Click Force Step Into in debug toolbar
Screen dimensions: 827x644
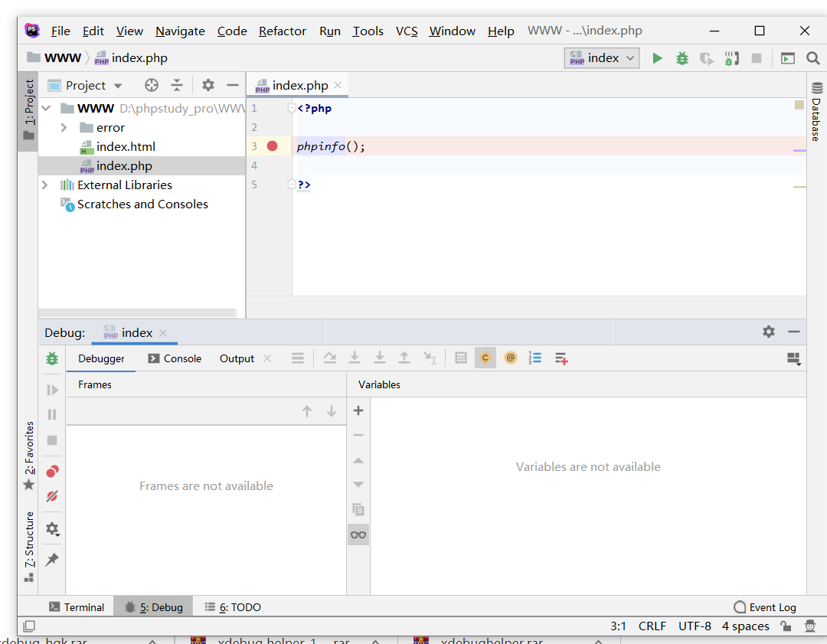pos(379,358)
